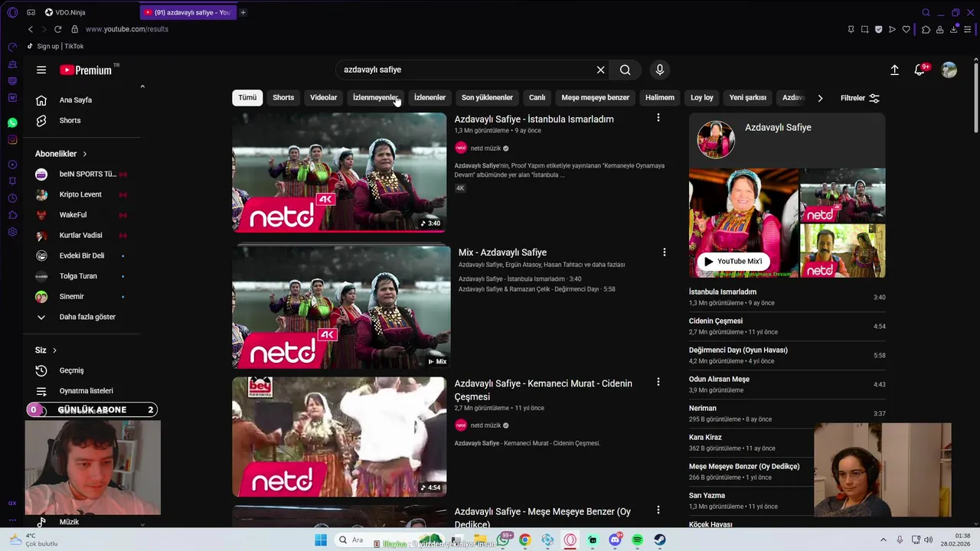
Task: Click the YouTube Premium logo
Action: coord(87,70)
